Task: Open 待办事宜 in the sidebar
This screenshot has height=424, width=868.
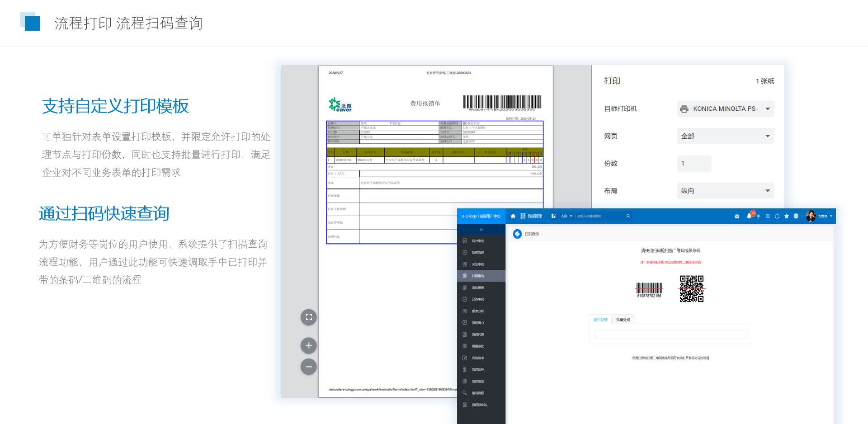Action: pyautogui.click(x=477, y=241)
